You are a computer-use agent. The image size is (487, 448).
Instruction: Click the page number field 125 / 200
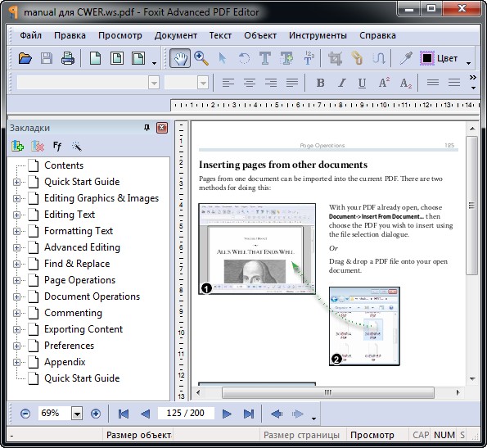tap(186, 413)
